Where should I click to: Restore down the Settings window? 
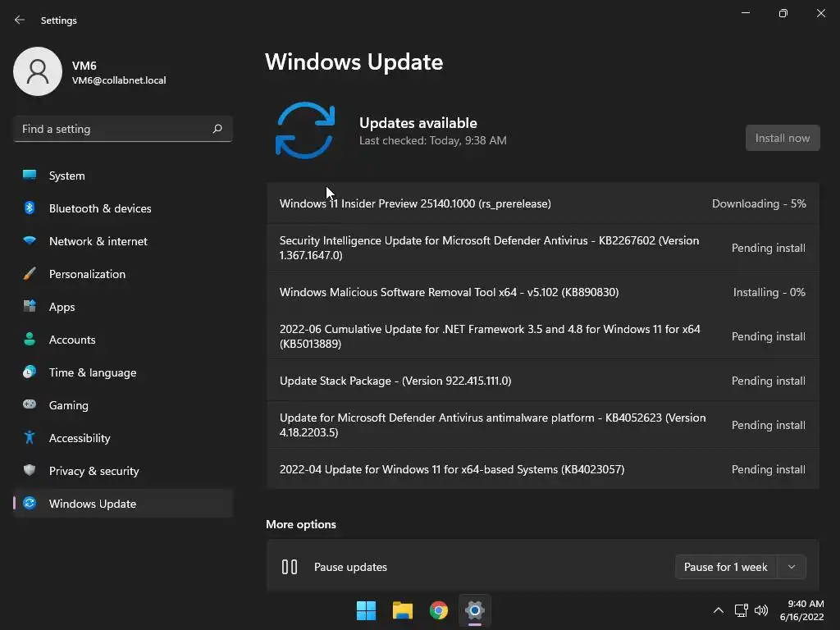point(783,13)
